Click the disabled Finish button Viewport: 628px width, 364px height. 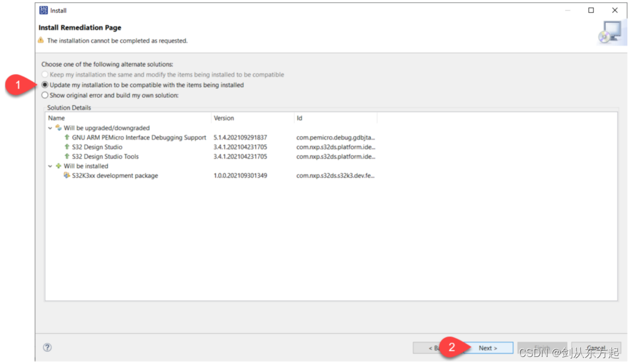pos(542,348)
